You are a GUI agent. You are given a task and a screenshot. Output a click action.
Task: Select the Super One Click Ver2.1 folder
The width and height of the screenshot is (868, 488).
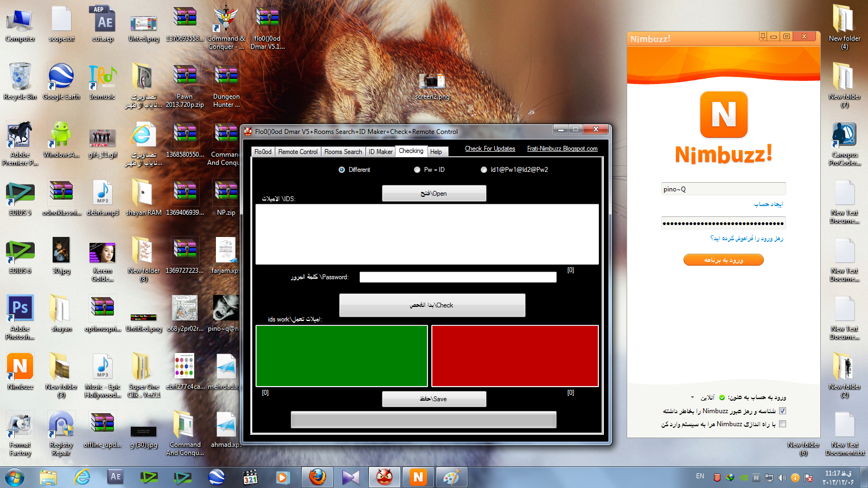[144, 375]
